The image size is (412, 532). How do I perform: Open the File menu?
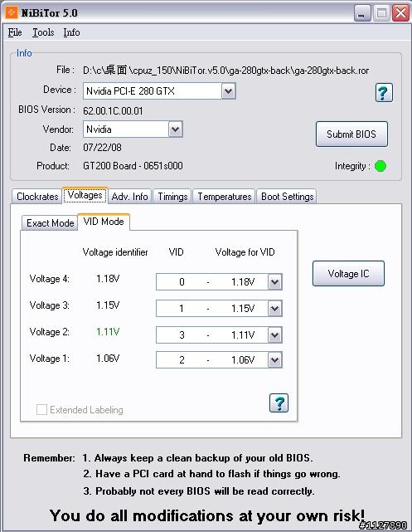[15, 32]
